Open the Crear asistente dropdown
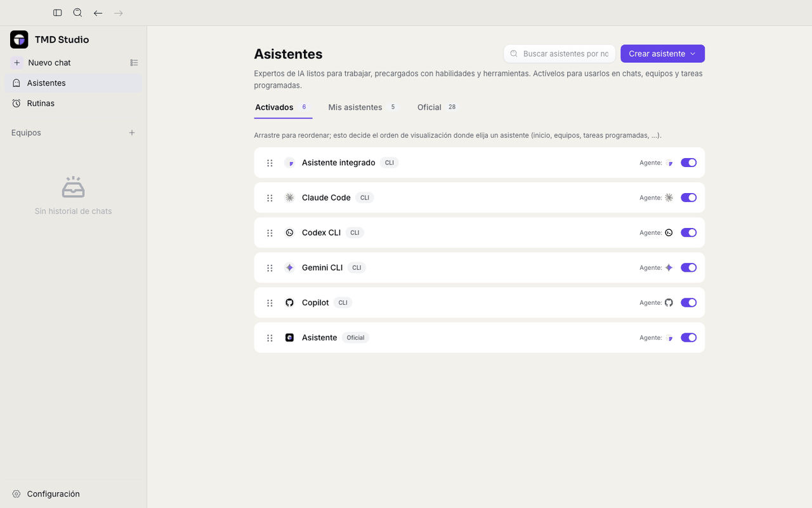The height and width of the screenshot is (508, 812). click(662, 54)
